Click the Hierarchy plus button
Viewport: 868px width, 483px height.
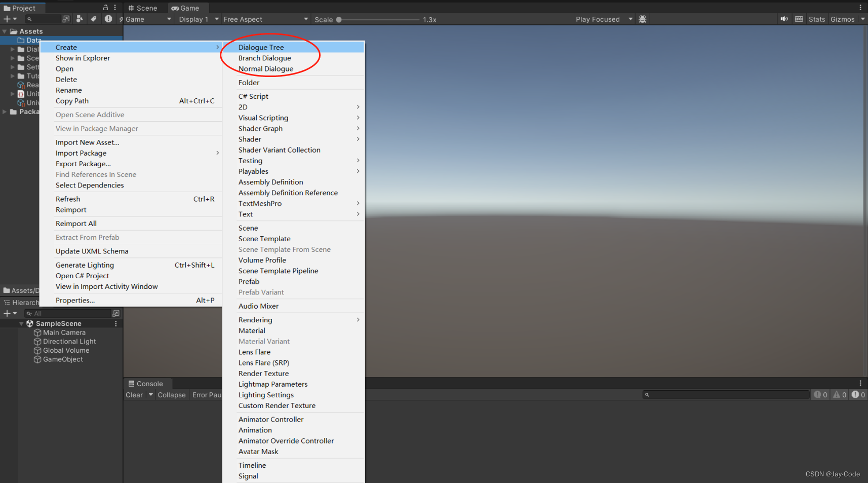7,313
